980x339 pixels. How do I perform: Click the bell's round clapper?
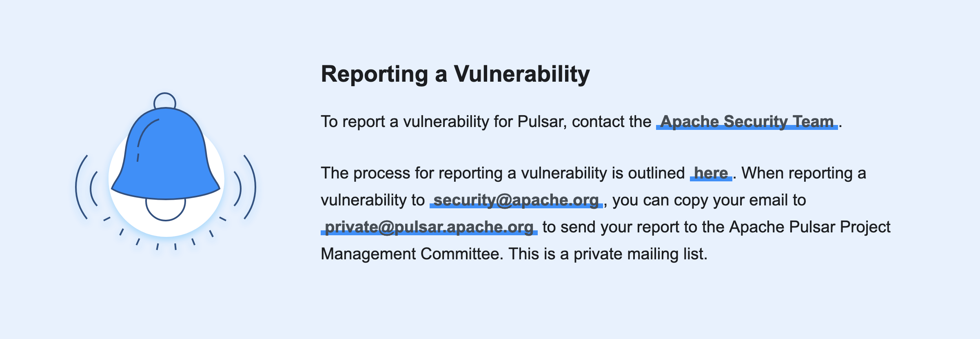(x=166, y=210)
